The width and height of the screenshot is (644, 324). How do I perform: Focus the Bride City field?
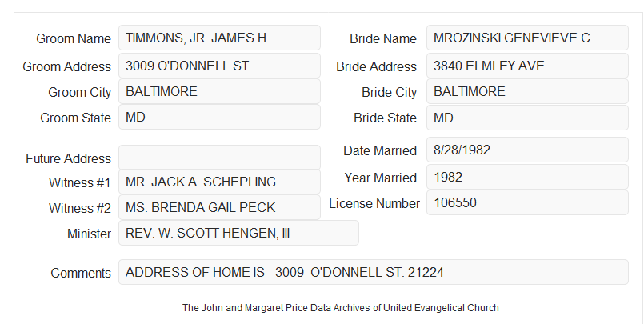527,91
